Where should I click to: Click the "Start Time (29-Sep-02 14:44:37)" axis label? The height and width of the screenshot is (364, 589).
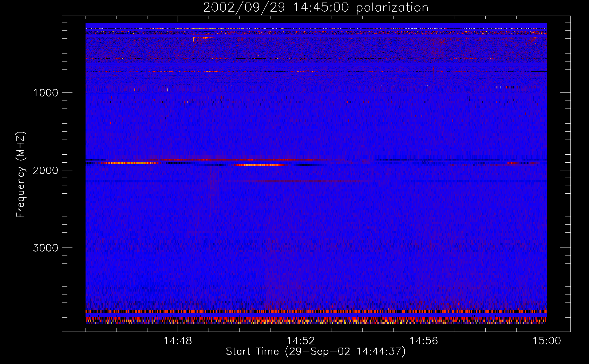(x=316, y=352)
